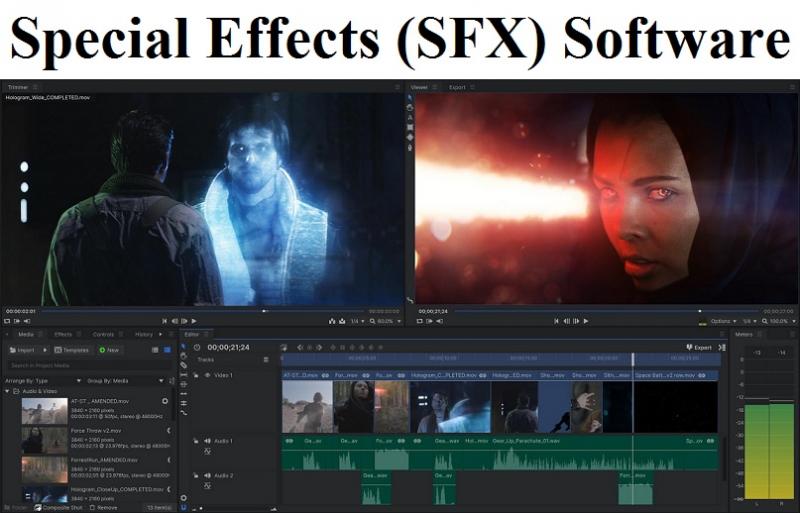
Task: Choose the Text tool in the Viewer toolbar
Action: tap(410, 117)
